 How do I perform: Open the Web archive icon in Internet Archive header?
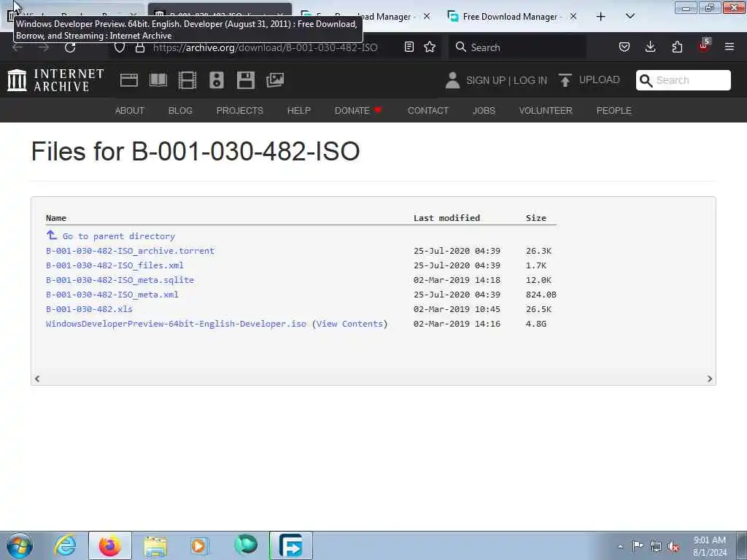tap(129, 80)
